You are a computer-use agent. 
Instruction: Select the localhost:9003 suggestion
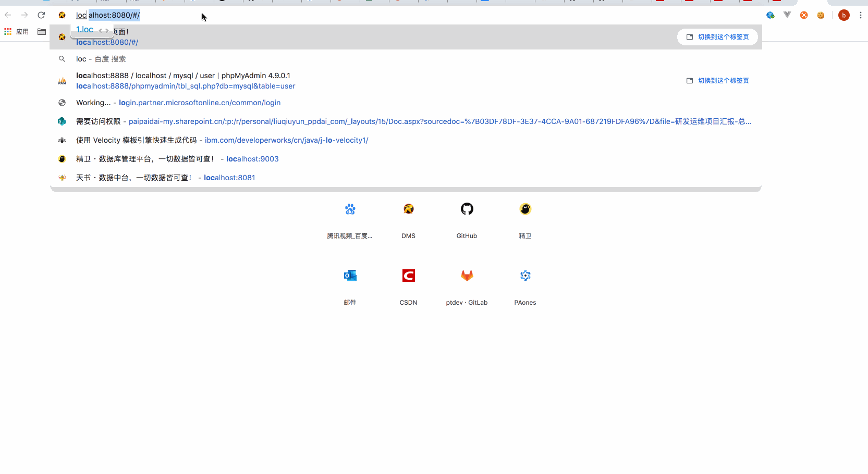(x=406, y=159)
